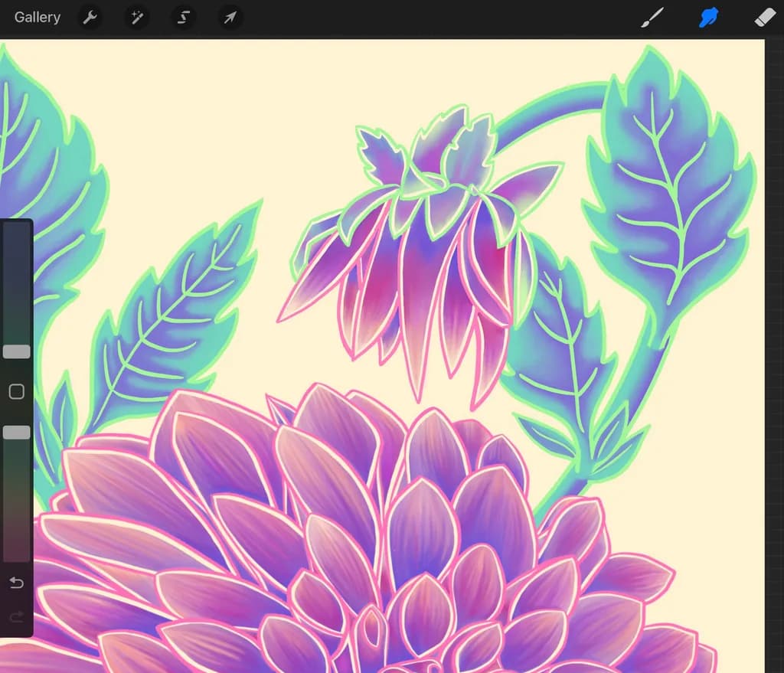Select the Paint brush tool
Viewport: 784px width, 673px height.
(652, 18)
